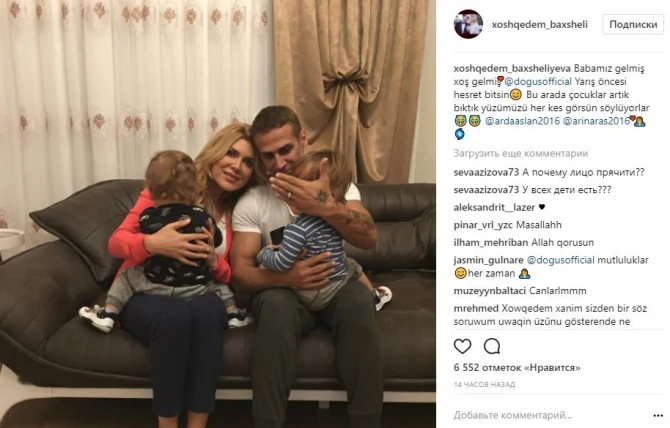View the 6 552 likes count
The image size is (670, 428).
tap(517, 367)
